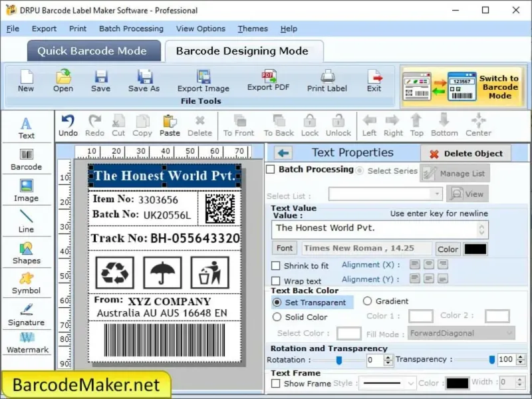
Task: Click the Switch to Barcode Mode button
Action: pyautogui.click(x=464, y=87)
